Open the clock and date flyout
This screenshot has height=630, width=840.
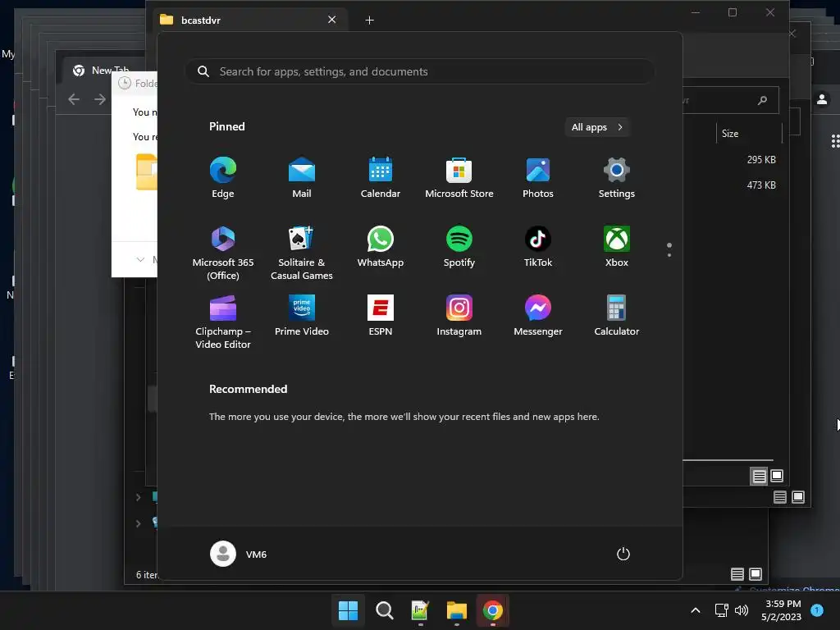782,610
